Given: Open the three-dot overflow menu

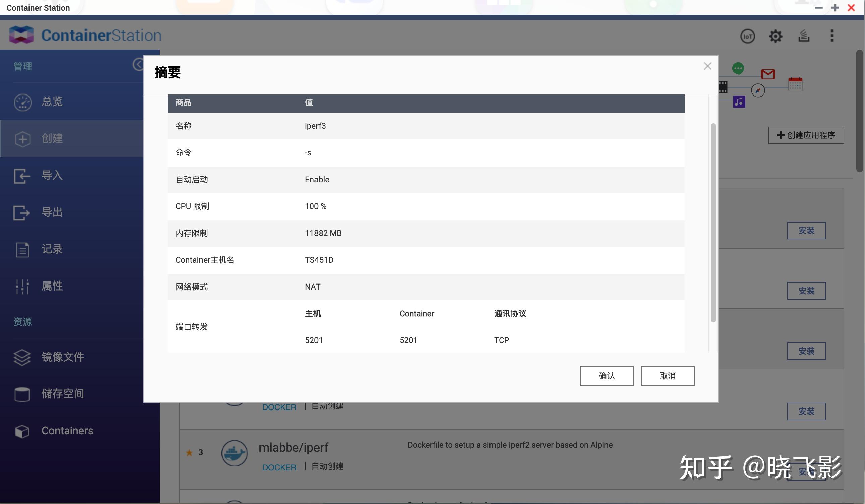Looking at the screenshot, I should [x=832, y=36].
